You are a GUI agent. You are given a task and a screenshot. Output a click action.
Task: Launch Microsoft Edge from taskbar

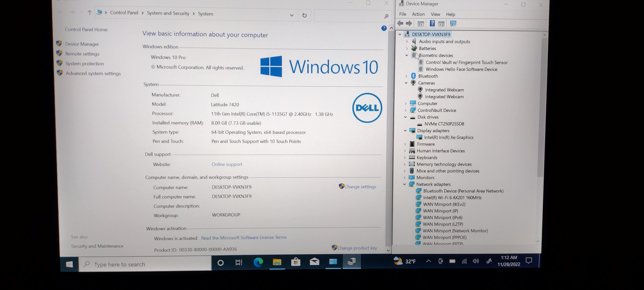[258, 262]
